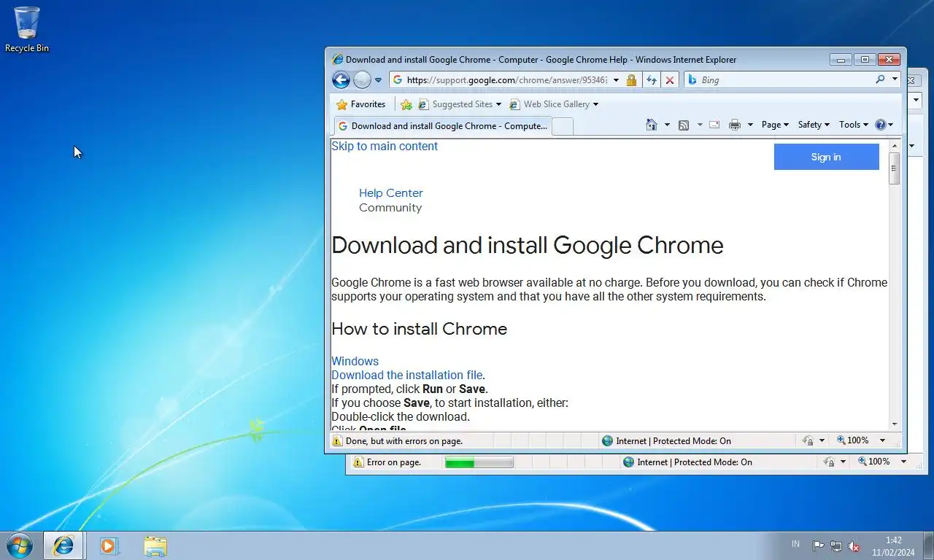Open Windows Explorer folder on the taskbar
The width and height of the screenshot is (934, 560).
[x=155, y=545]
